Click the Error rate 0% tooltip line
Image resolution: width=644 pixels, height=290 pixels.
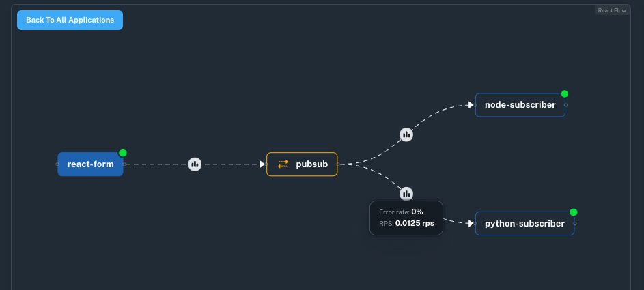[x=401, y=212]
